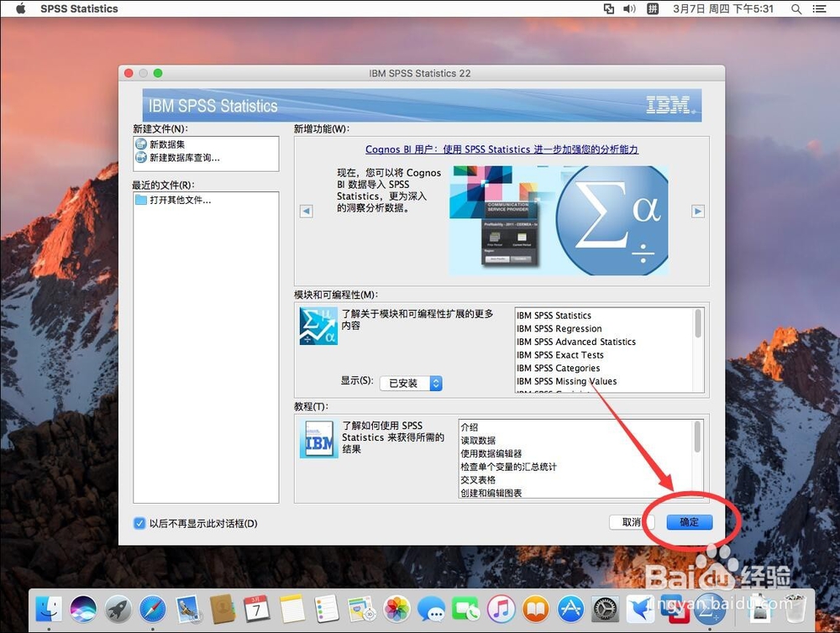The width and height of the screenshot is (840, 633).
Task: Click the IBM tutorial book icon
Action: point(318,439)
